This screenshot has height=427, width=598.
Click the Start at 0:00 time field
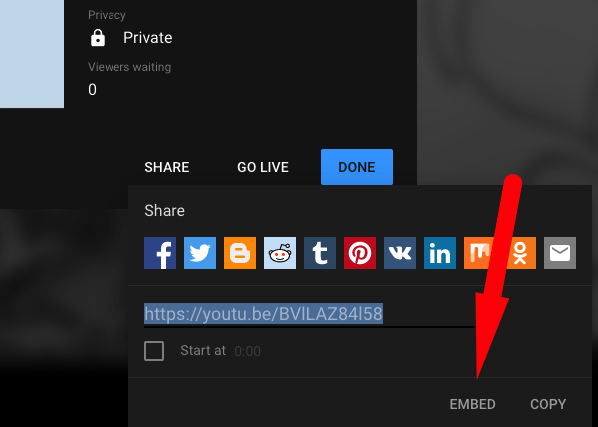coord(248,351)
